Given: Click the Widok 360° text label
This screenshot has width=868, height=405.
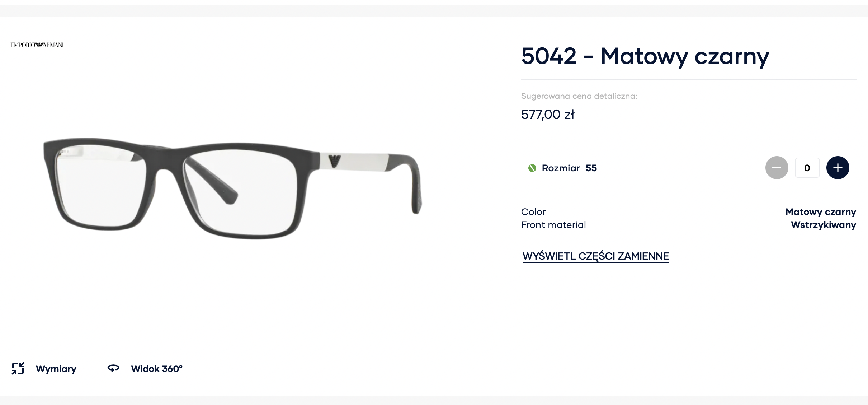Looking at the screenshot, I should (x=157, y=369).
